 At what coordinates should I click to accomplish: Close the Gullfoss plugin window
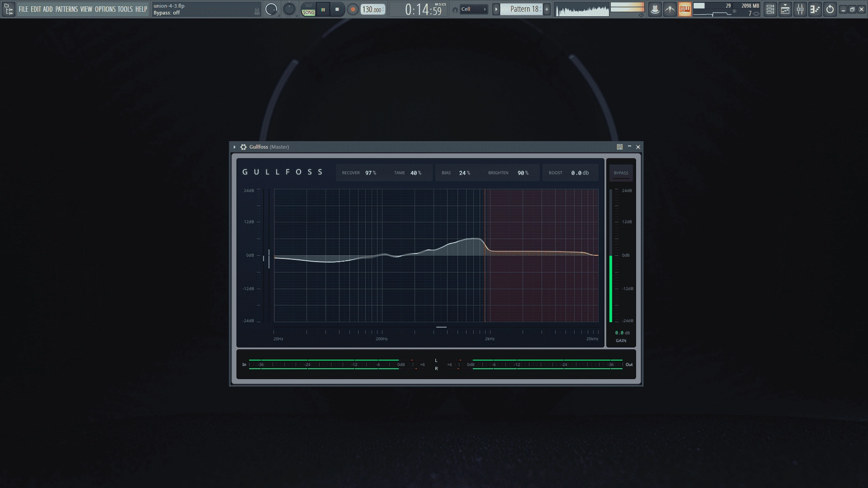click(638, 147)
